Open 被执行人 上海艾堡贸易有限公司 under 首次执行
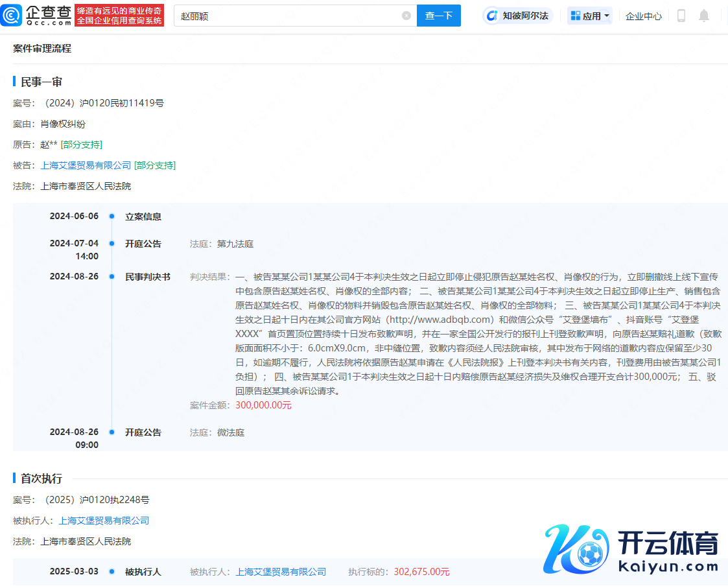Screen dimensions: 728x588 point(104,521)
